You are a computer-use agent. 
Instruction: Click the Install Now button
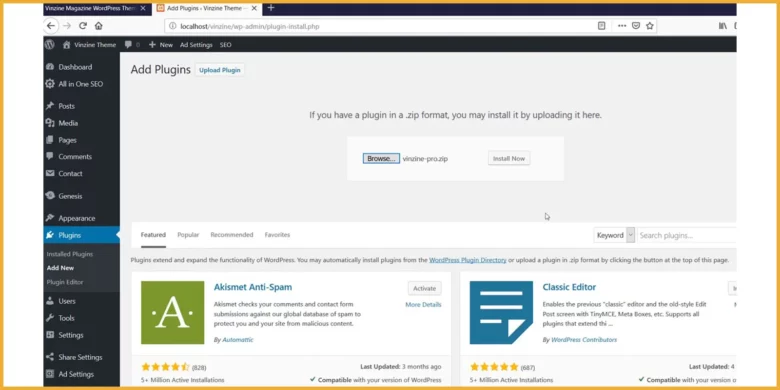[x=509, y=159]
